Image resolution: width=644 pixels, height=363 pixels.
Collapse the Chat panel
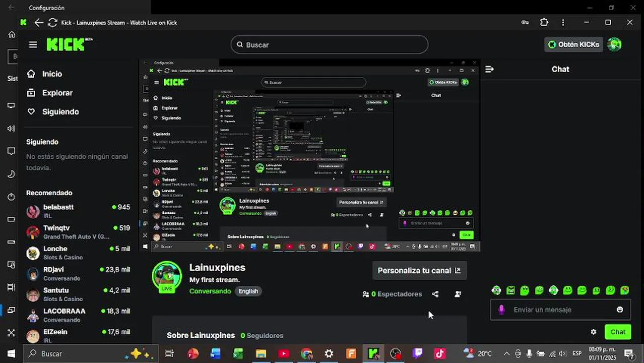(489, 69)
